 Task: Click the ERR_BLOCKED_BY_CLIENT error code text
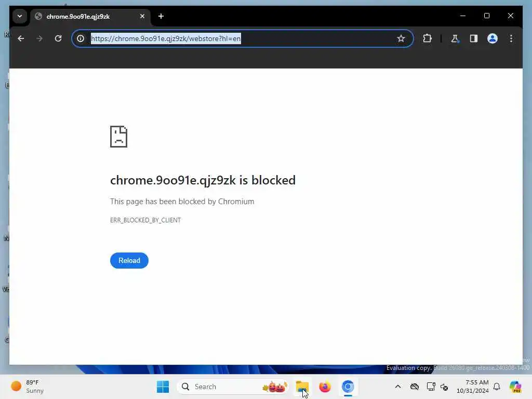(145, 220)
